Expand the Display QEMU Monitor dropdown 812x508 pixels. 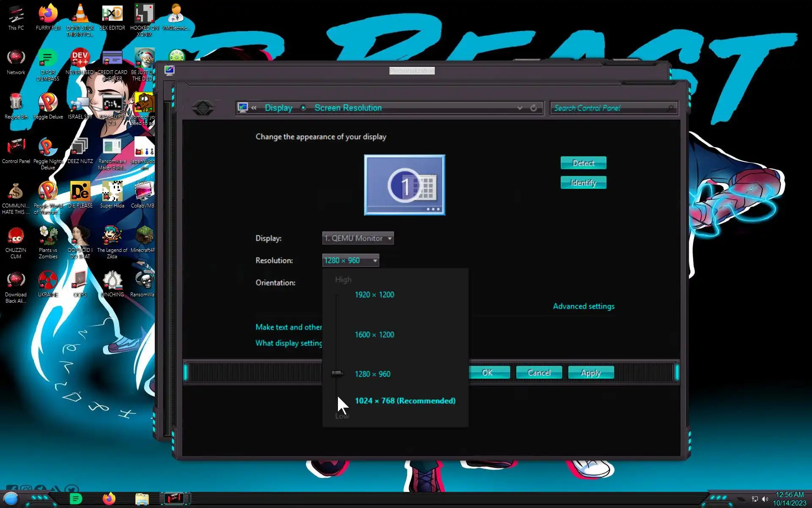(358, 238)
